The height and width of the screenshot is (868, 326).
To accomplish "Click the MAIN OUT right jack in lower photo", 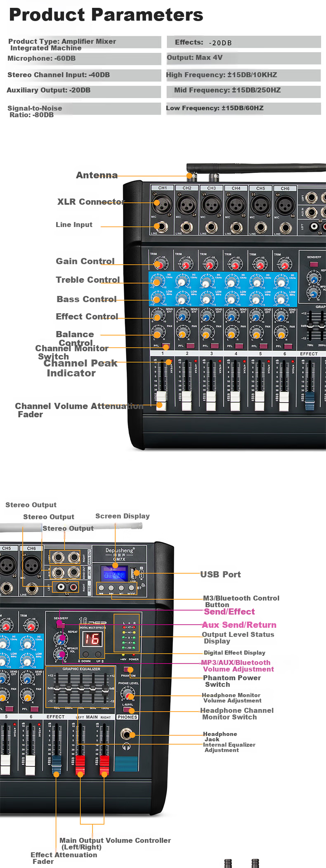I will [x=74, y=558].
